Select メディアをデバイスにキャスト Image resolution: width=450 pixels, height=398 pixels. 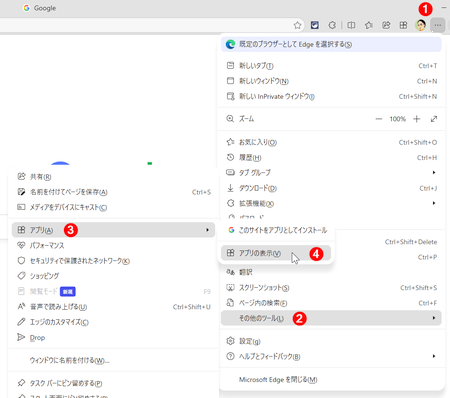113,207
